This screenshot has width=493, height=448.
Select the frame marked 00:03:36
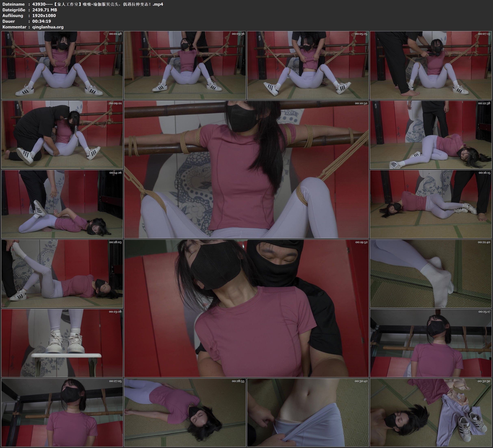185,65
